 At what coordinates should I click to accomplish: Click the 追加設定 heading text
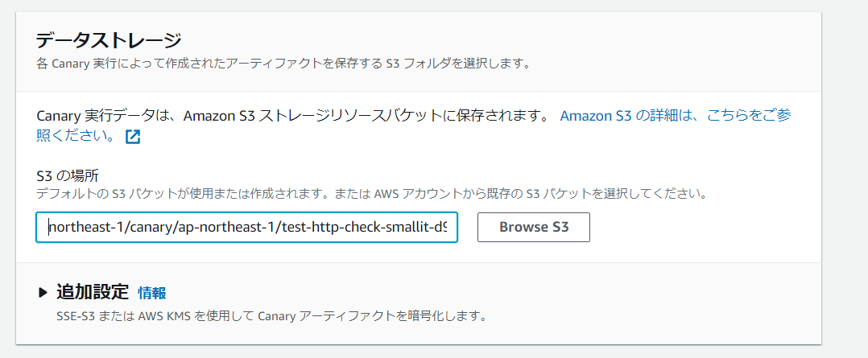pyautogui.click(x=93, y=292)
